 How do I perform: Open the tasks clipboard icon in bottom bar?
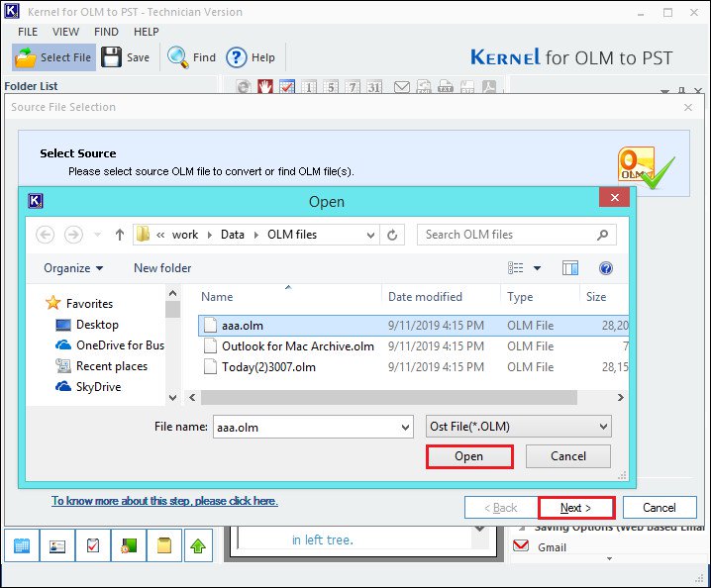93,545
